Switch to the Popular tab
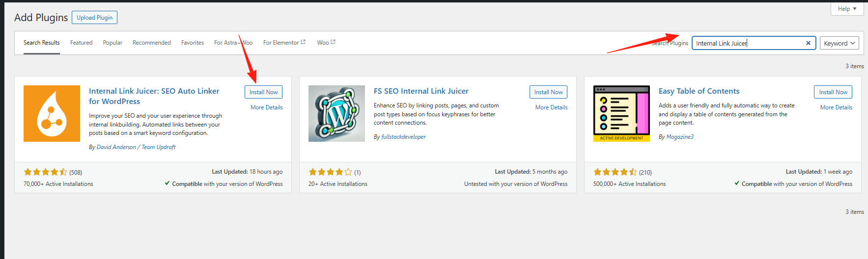The image size is (868, 259). pos(112,43)
